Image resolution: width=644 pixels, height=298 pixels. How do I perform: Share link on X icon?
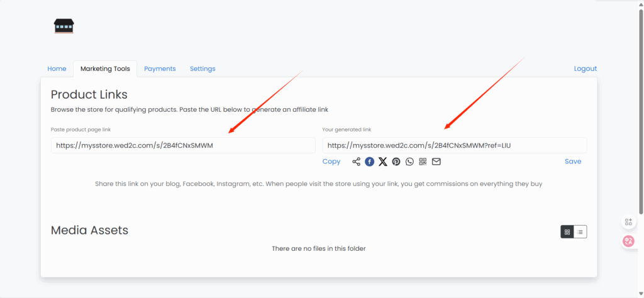383,162
